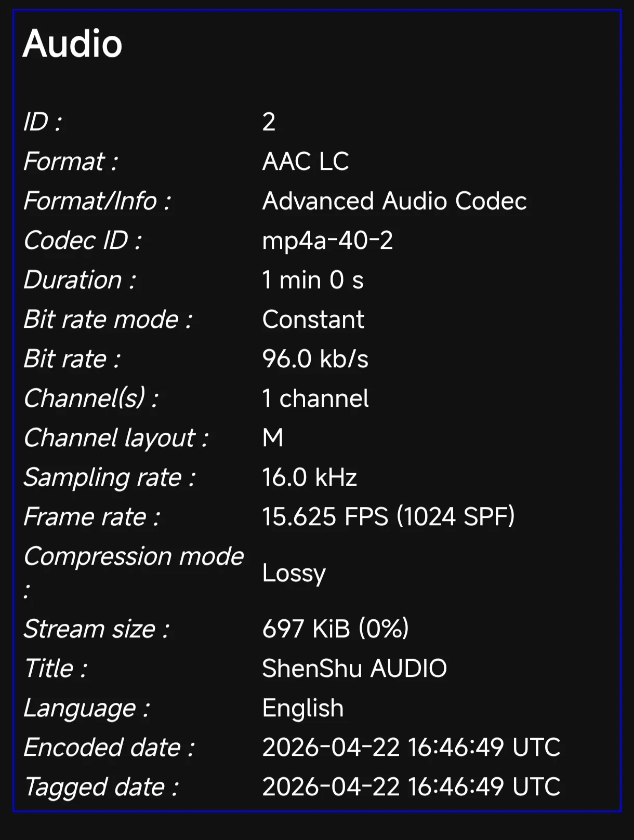
Task: Click the Format/Info label
Action: (97, 201)
